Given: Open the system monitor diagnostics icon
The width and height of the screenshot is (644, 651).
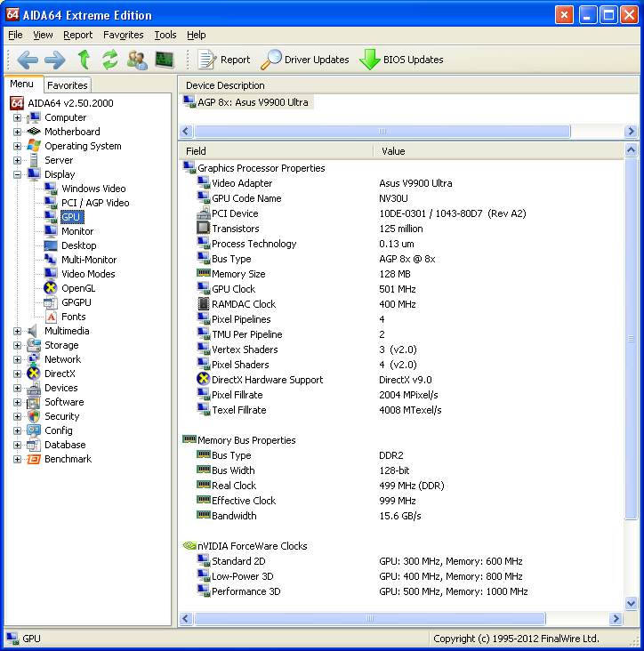Looking at the screenshot, I should click(165, 60).
